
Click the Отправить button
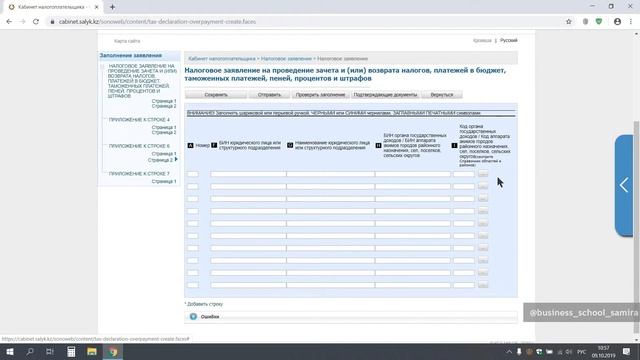[x=269, y=95]
